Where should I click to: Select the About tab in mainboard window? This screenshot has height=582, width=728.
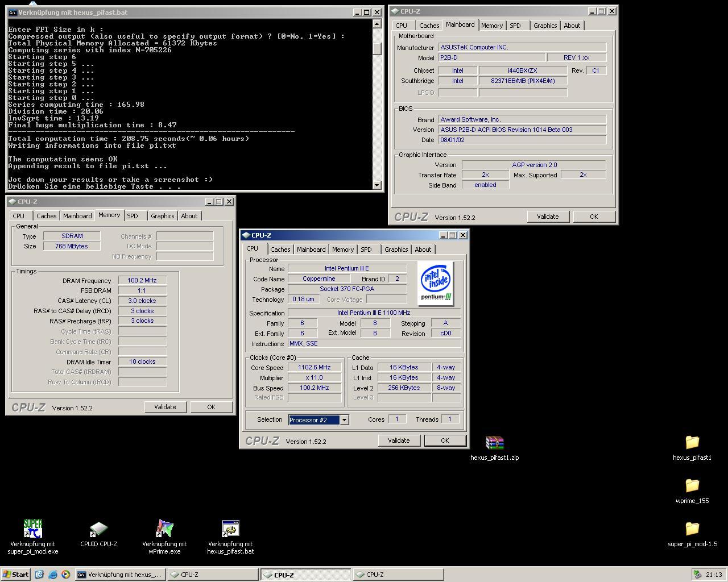point(572,26)
